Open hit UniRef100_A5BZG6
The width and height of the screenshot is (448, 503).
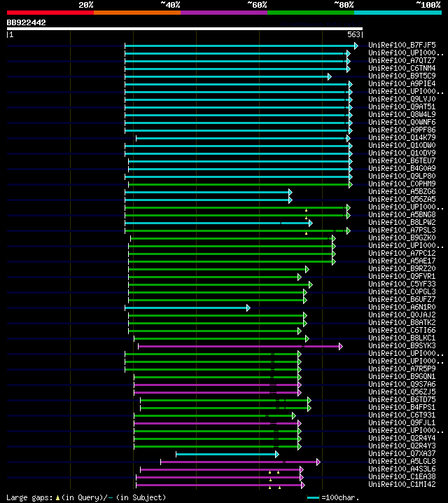(x=402, y=191)
